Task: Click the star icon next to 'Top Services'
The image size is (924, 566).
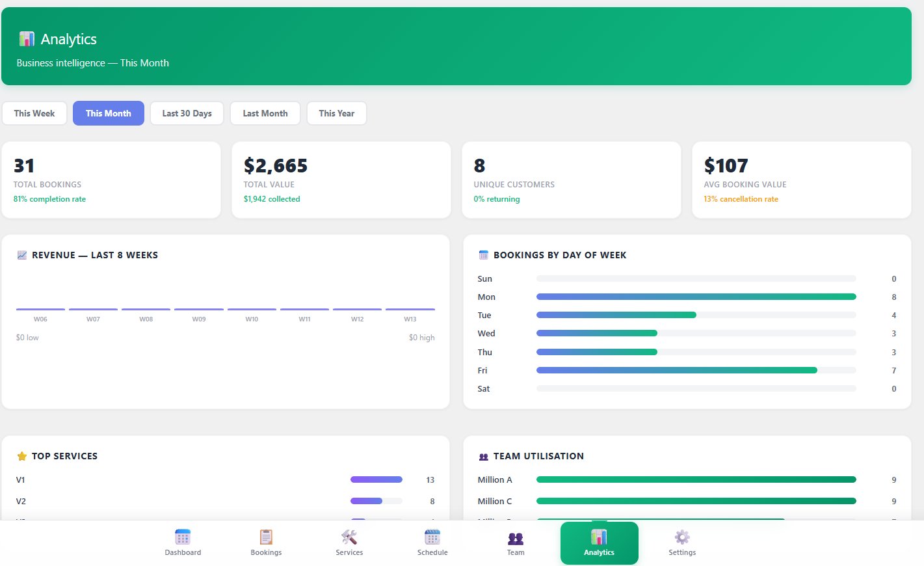Action: (x=23, y=456)
